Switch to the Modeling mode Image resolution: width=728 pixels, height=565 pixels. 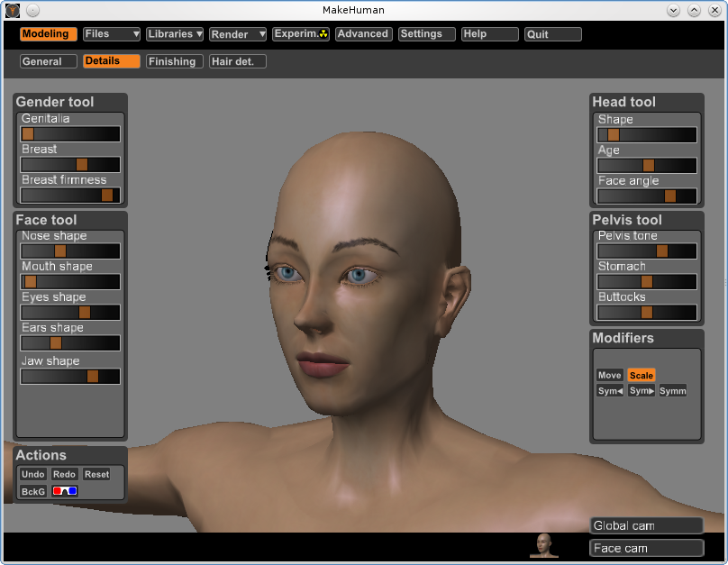click(x=49, y=34)
